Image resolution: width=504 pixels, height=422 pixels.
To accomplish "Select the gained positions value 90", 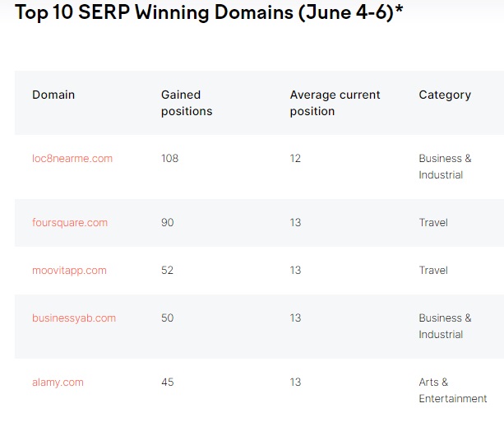I will 168,222.
